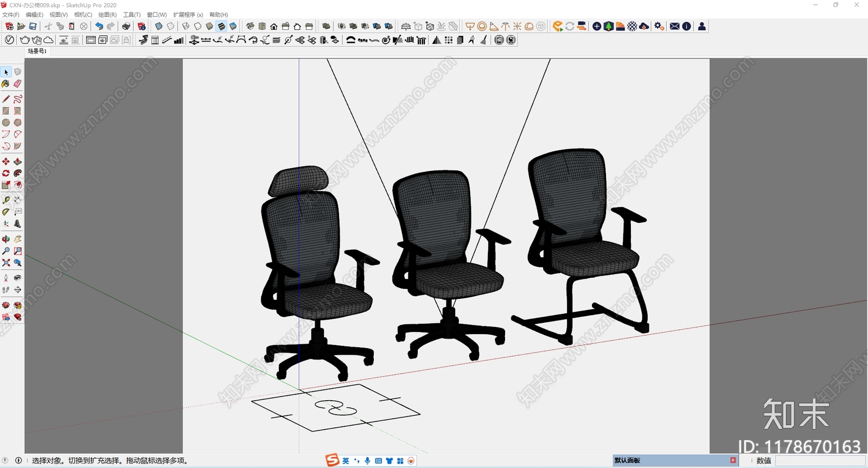Image resolution: width=868 pixels, height=468 pixels.
Task: Select the Rectangle tool
Action: click(6, 111)
